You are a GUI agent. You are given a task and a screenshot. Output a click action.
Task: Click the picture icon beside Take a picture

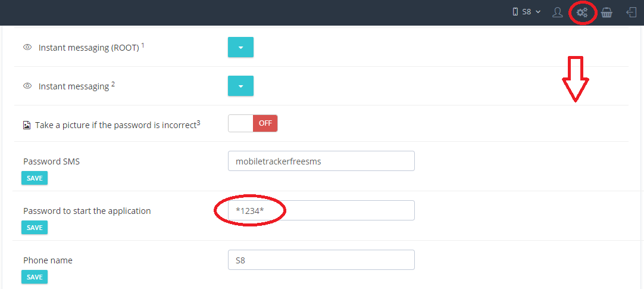click(27, 125)
